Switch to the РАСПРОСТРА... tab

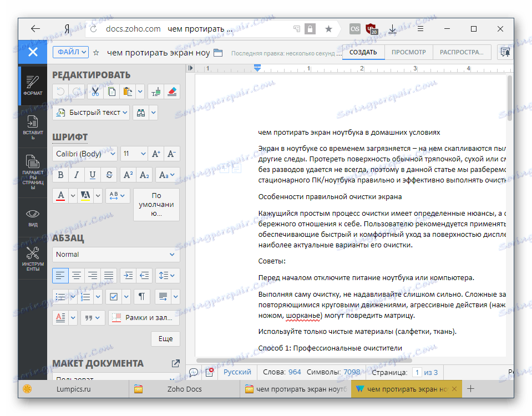point(462,52)
